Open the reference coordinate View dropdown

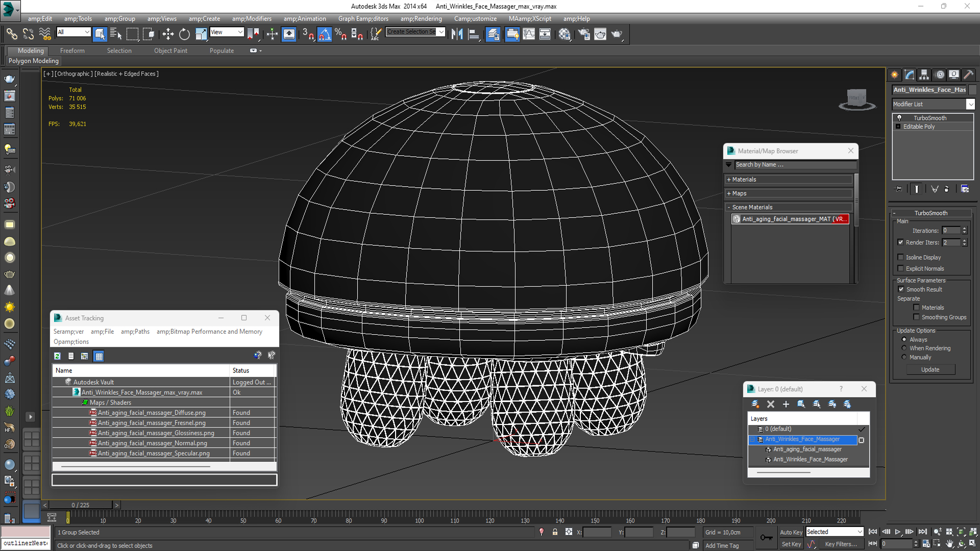pos(227,32)
